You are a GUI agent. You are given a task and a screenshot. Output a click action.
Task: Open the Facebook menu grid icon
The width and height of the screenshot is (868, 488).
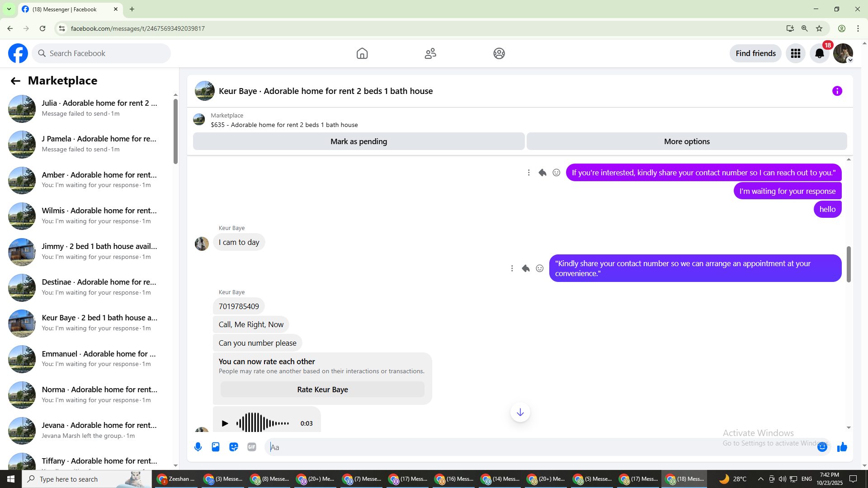tap(796, 53)
